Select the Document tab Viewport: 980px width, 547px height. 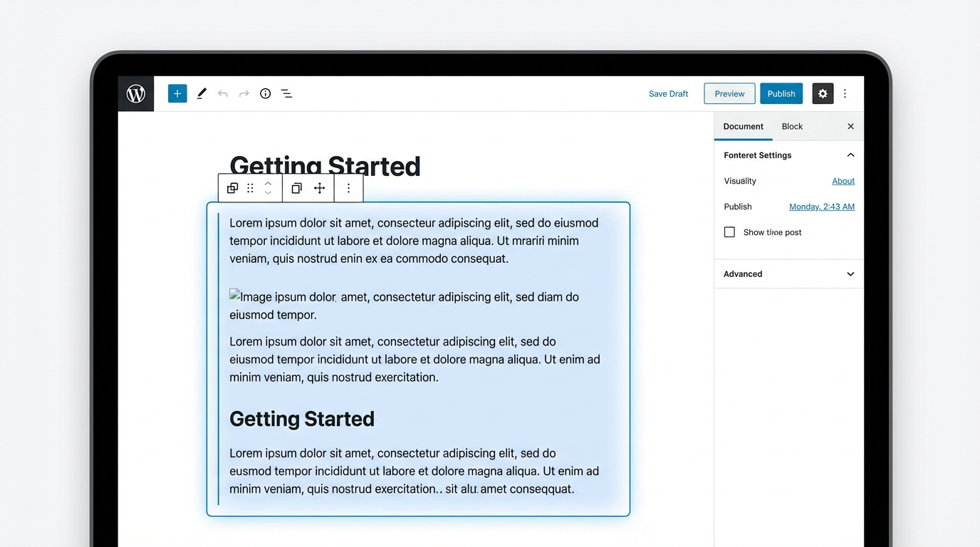coord(743,126)
